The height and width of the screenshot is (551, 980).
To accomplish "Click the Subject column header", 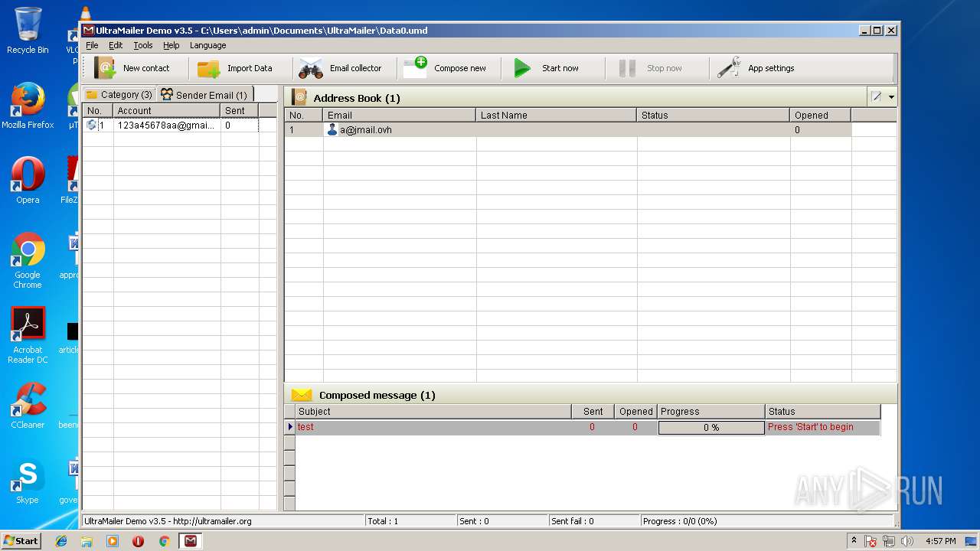I will 433,411.
